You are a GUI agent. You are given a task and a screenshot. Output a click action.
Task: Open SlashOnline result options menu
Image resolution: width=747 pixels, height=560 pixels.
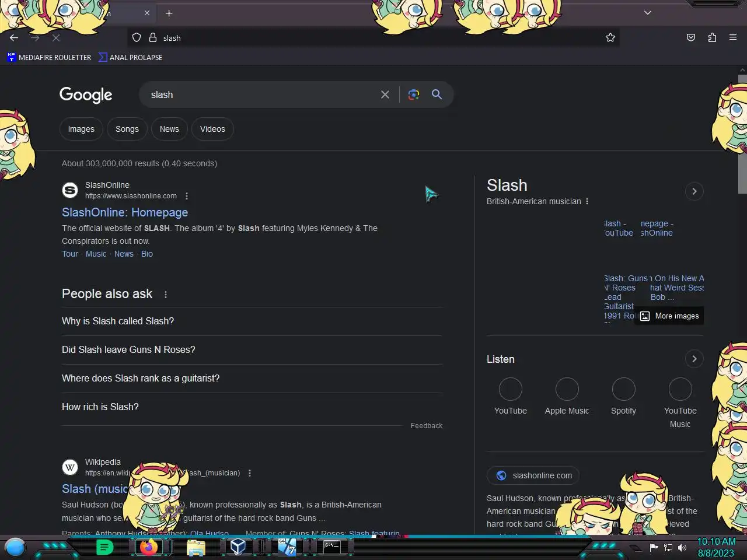pyautogui.click(x=187, y=196)
